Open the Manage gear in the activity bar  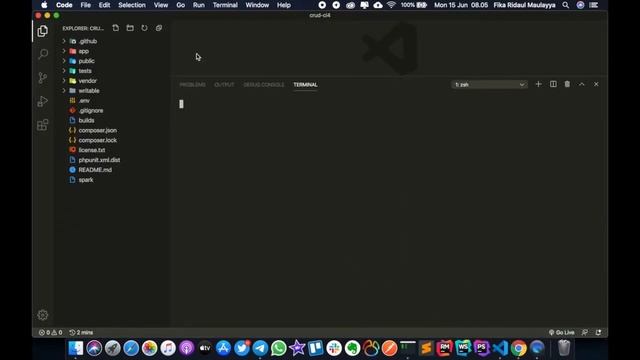(x=42, y=315)
